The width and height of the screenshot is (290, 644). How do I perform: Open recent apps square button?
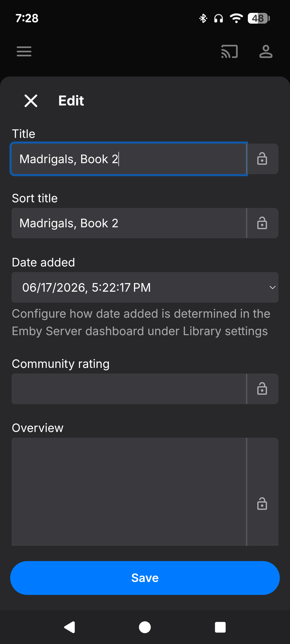point(220,627)
